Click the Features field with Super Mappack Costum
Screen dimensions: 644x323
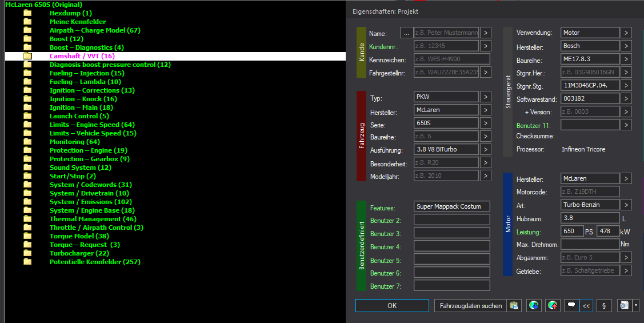coord(452,207)
